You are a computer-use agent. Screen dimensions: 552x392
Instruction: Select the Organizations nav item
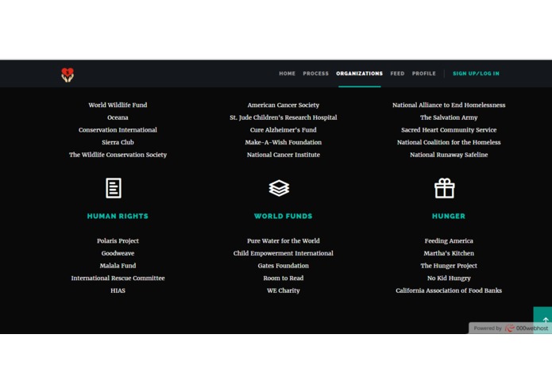(x=360, y=74)
